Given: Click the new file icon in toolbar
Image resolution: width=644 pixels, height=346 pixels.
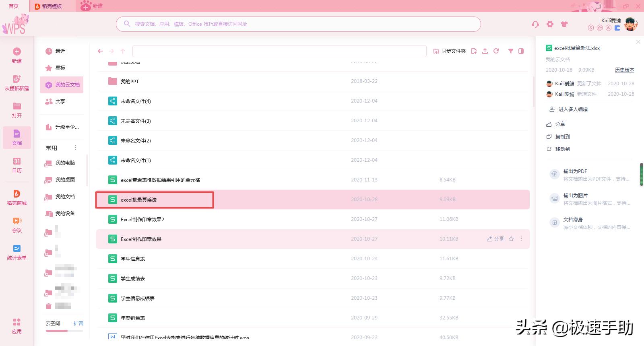Looking at the screenshot, I should tap(474, 51).
